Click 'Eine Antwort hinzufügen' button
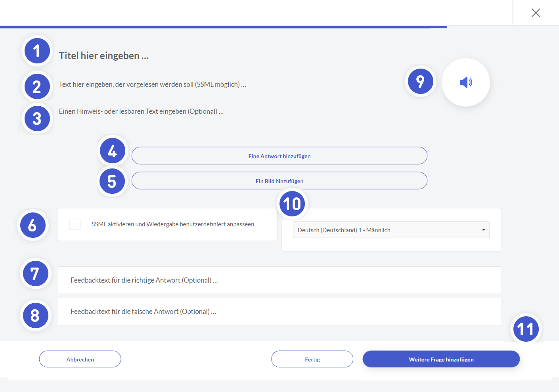The width and height of the screenshot is (559, 392). pos(279,156)
